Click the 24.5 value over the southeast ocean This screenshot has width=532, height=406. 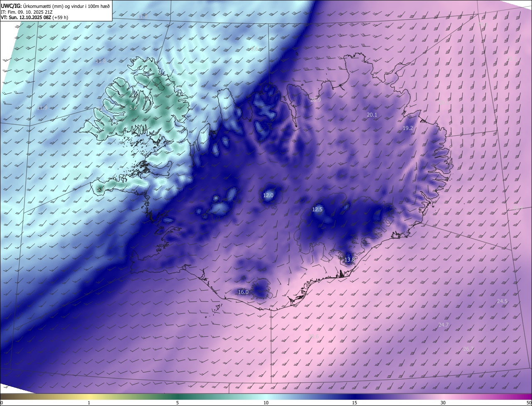502,301
